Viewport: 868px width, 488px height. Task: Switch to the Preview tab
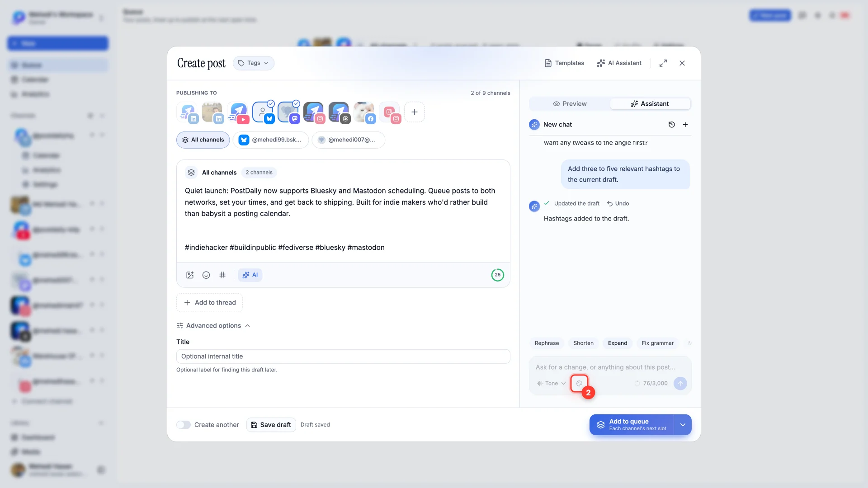(x=570, y=104)
